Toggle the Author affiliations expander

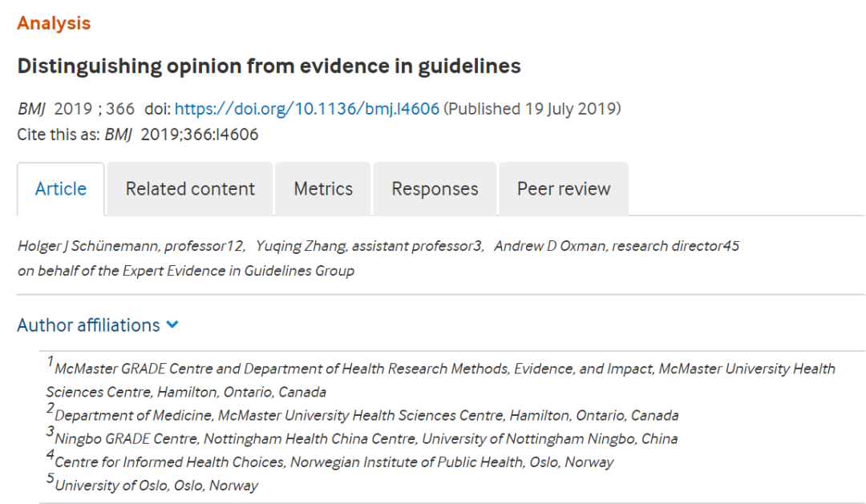(x=98, y=325)
